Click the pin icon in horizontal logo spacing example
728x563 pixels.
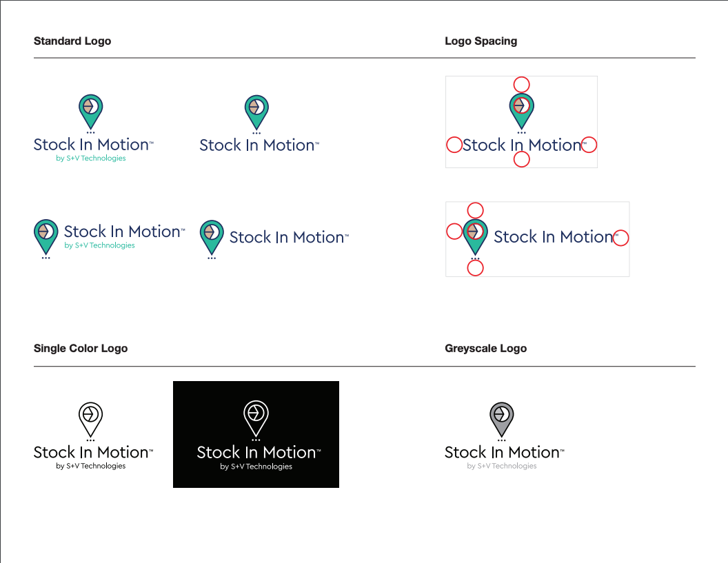pyautogui.click(x=476, y=236)
